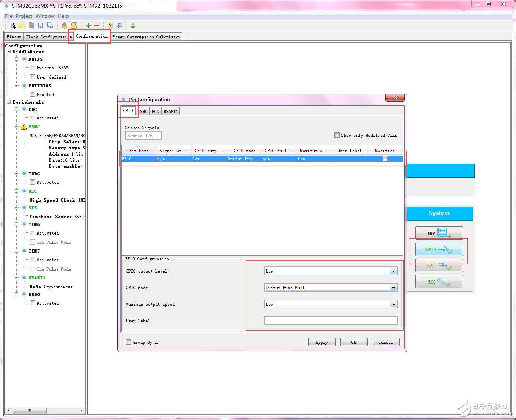516x420 pixels.
Task: Select the USART1 tab in Pin Configuration
Action: point(171,111)
